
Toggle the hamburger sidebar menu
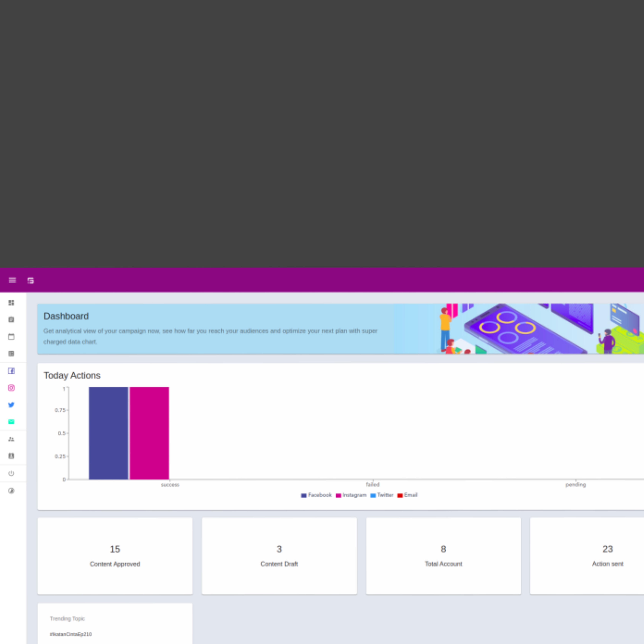tap(12, 280)
